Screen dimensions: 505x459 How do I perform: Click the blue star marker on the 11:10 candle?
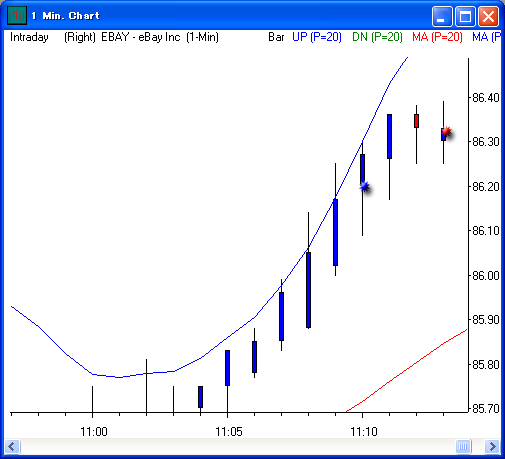[x=365, y=187]
